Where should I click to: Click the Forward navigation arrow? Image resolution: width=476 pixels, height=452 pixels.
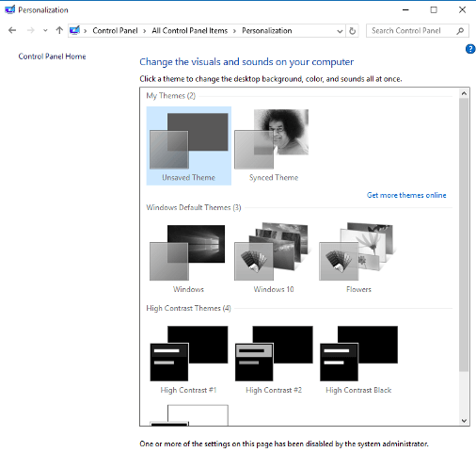tap(30, 30)
